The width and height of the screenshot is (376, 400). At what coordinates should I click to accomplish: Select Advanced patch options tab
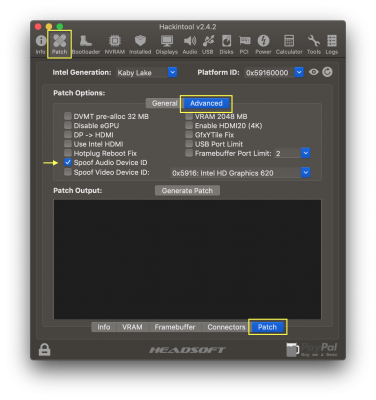pos(206,103)
